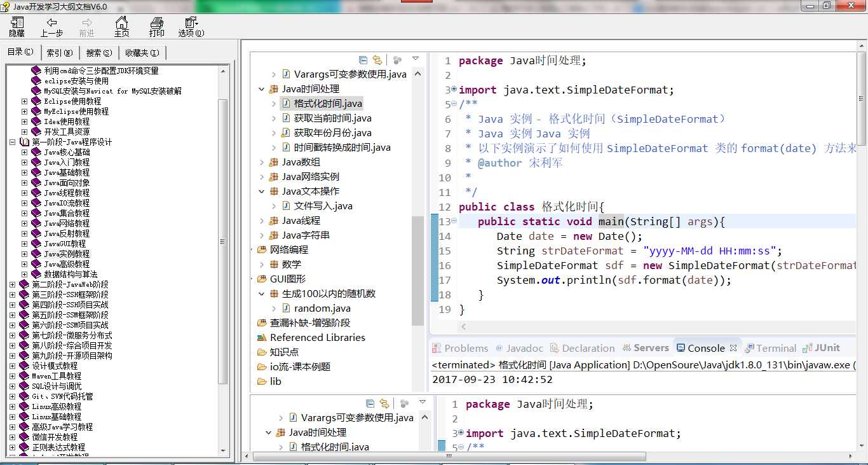Viewport: 868px width, 465px height.
Task: Click Collapse All icon above Varargs file, upper explorer
Action: pos(363,60)
